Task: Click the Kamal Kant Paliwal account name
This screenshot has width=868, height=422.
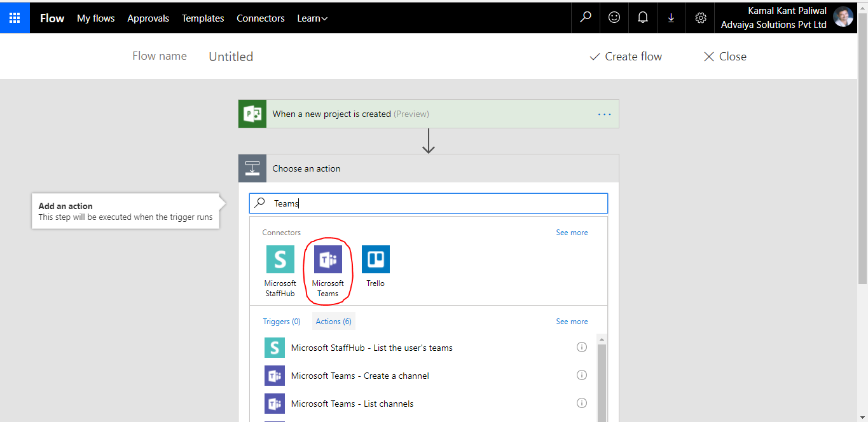Action: [787, 11]
